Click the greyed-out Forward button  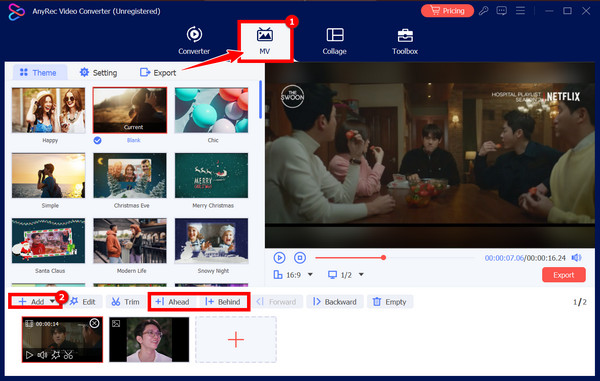coord(278,301)
